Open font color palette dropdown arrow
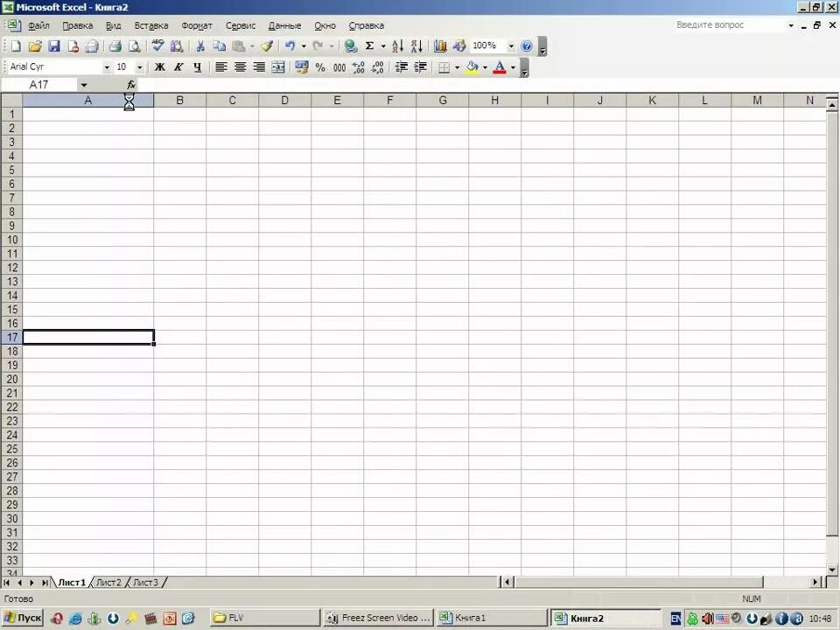840x630 pixels. [x=513, y=67]
